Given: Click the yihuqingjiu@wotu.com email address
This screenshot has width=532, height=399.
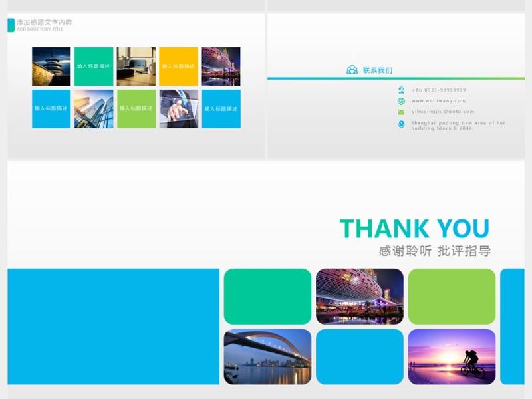Looking at the screenshot, I should pos(443,112).
